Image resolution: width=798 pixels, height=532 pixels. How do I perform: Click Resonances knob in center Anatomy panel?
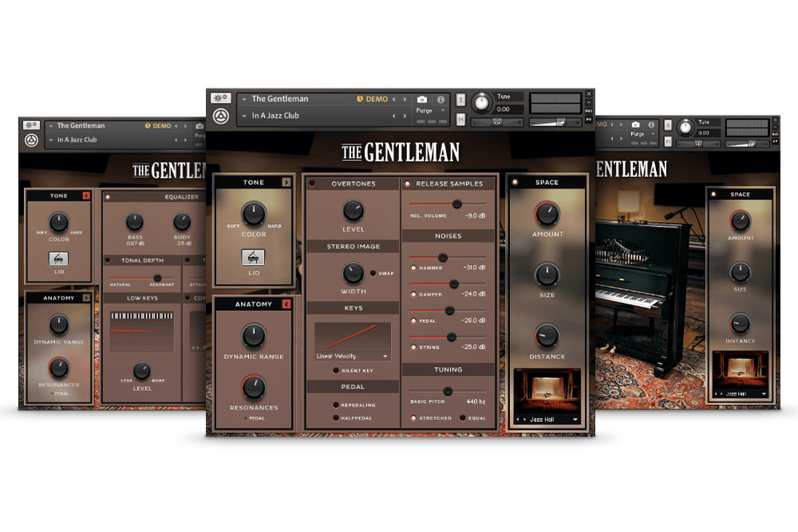tap(254, 387)
